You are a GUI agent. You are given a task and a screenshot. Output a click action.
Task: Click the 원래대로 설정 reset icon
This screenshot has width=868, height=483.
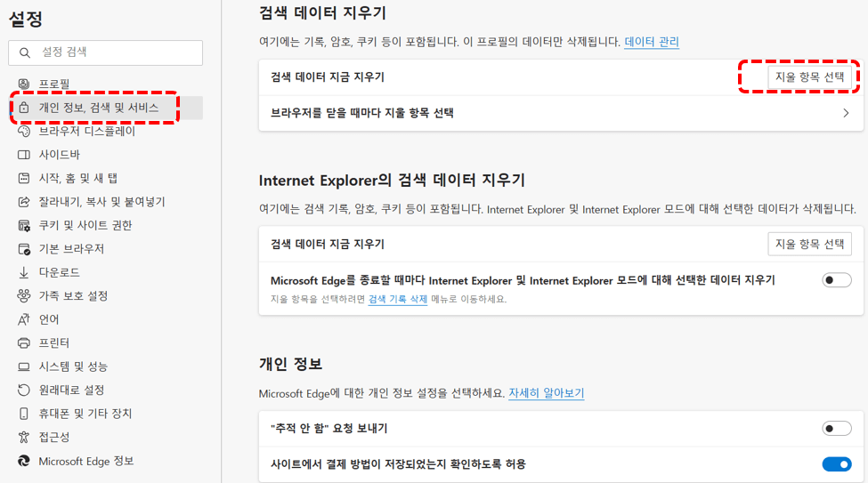pos(24,390)
